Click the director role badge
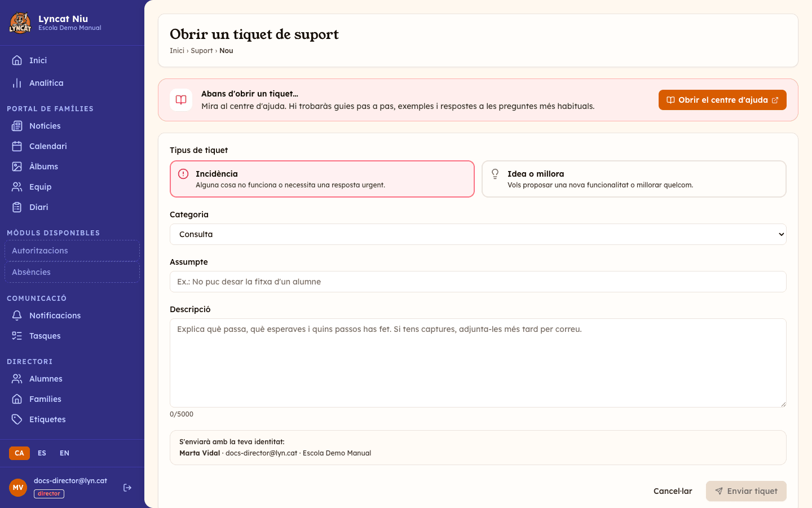The height and width of the screenshot is (508, 812). 49,494
